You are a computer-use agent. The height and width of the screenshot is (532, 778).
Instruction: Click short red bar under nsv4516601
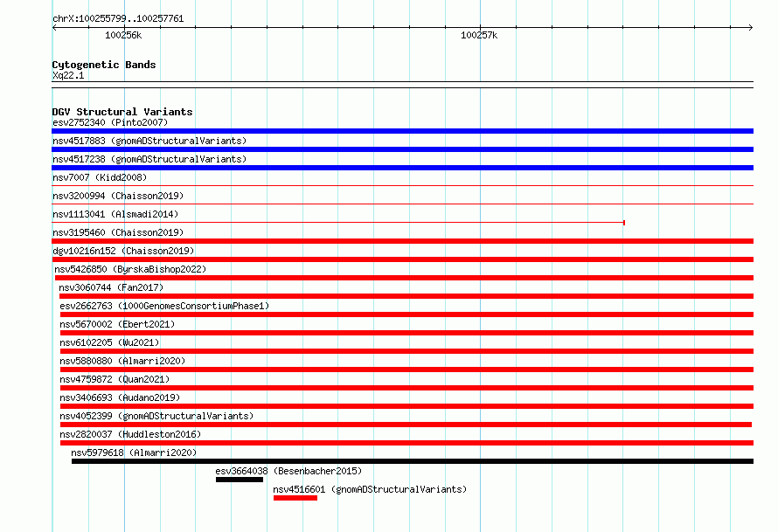[295, 498]
